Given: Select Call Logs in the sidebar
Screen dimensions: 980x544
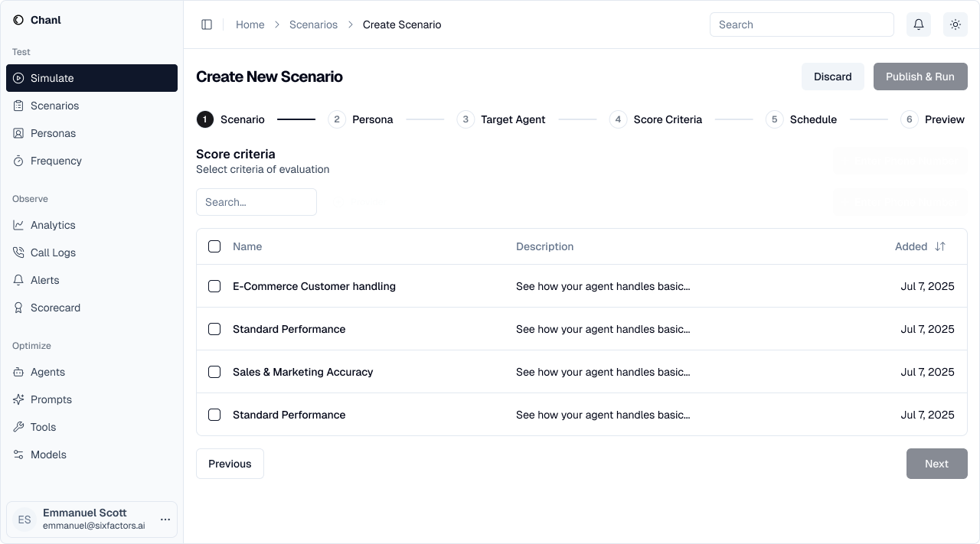Looking at the screenshot, I should tap(53, 252).
